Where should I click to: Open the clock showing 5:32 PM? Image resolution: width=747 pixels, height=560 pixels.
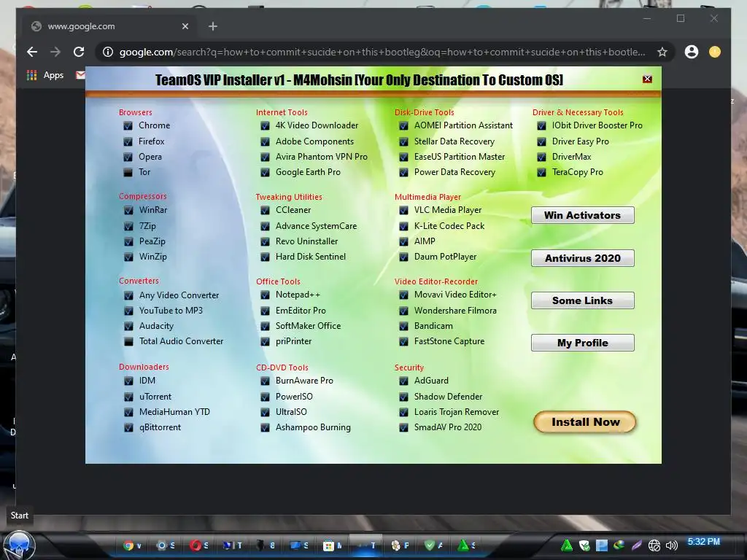[704, 542]
